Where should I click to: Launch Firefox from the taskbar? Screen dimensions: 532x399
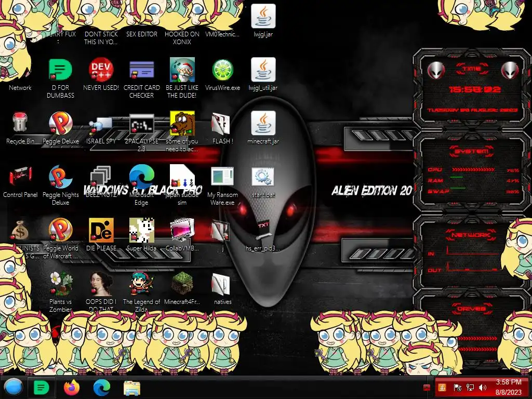(72, 388)
